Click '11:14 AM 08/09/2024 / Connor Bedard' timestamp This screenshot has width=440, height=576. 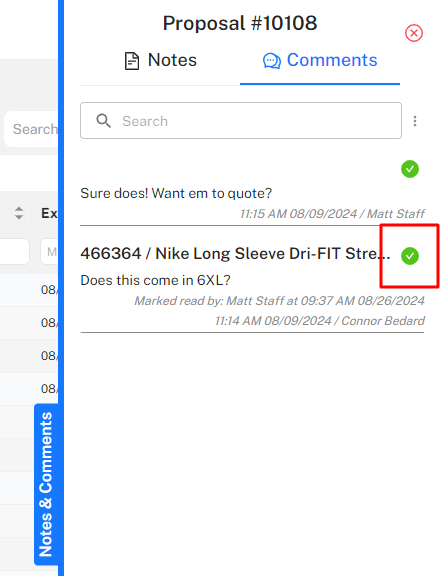coord(320,321)
